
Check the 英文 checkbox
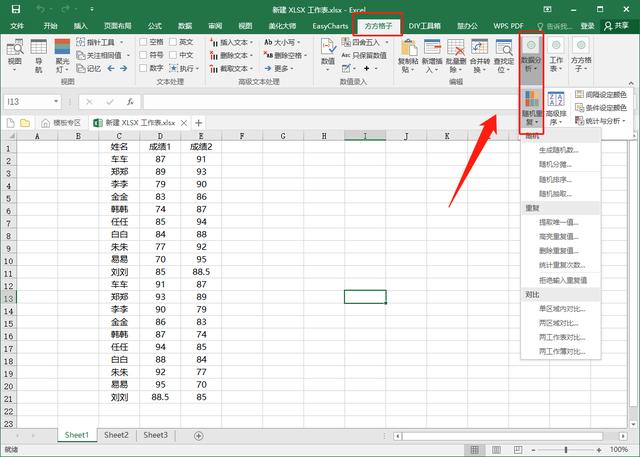(173, 42)
